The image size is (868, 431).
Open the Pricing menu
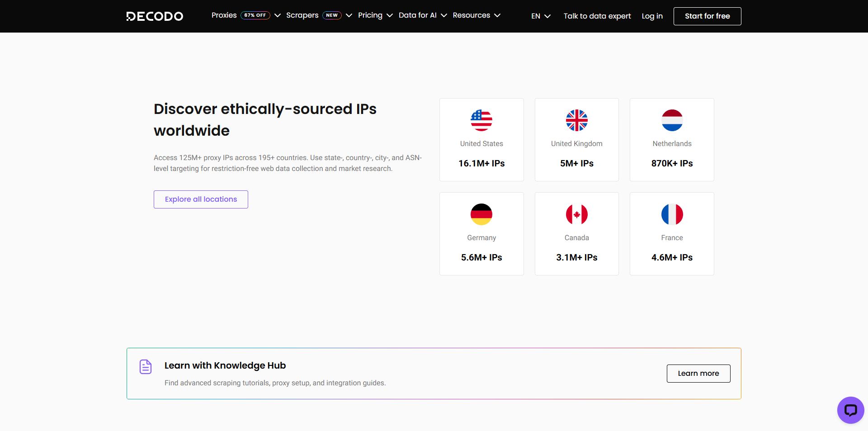coord(375,15)
